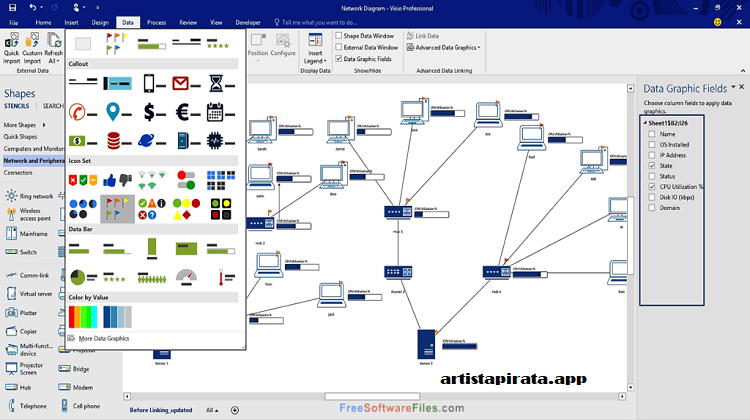Pick the pie chart data bar

83,276
